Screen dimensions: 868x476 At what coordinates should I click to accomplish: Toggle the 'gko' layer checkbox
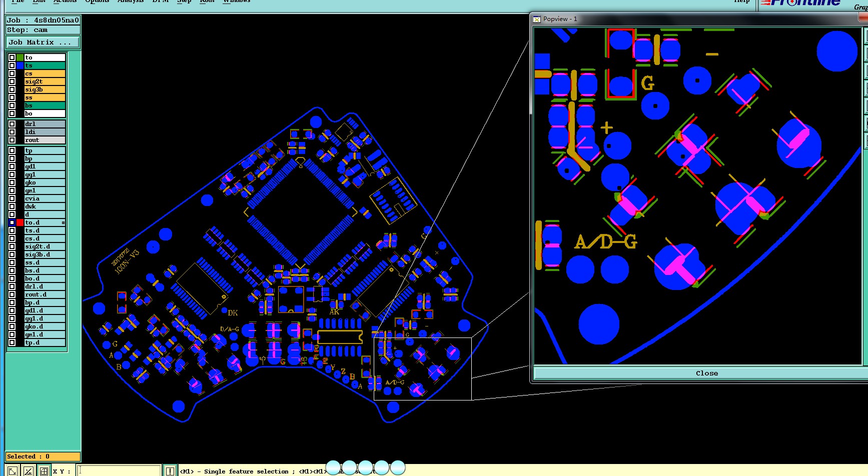[x=12, y=182]
